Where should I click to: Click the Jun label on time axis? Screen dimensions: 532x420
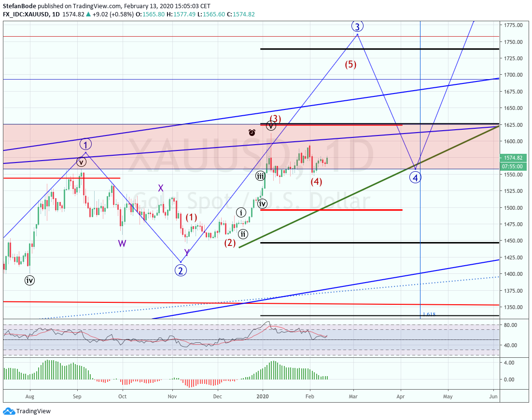coord(494,396)
